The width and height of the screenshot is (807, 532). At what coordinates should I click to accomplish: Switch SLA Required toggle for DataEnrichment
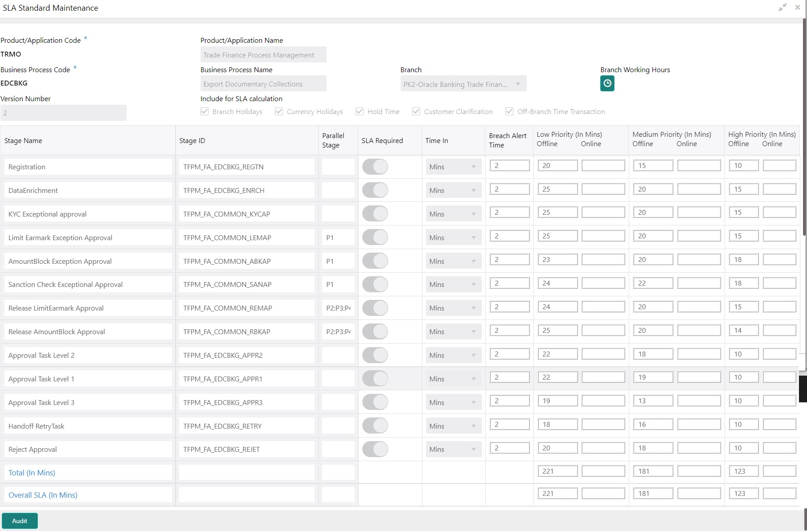tap(375, 190)
